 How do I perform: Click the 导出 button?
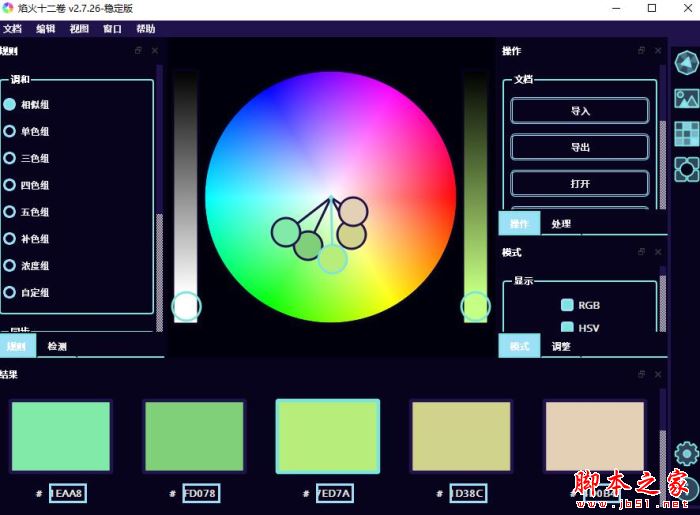(579, 147)
